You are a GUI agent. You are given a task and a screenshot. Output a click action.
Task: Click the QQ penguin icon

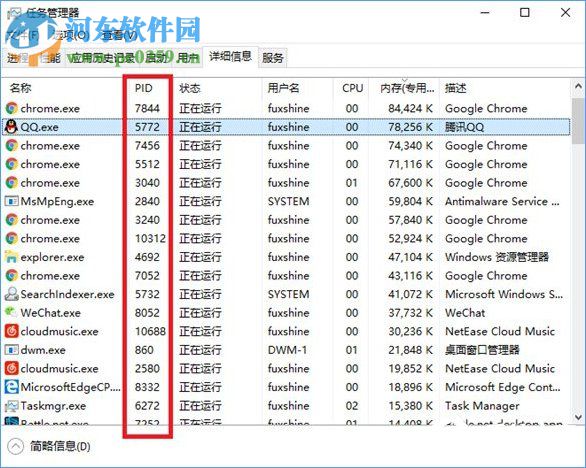[x=11, y=127]
